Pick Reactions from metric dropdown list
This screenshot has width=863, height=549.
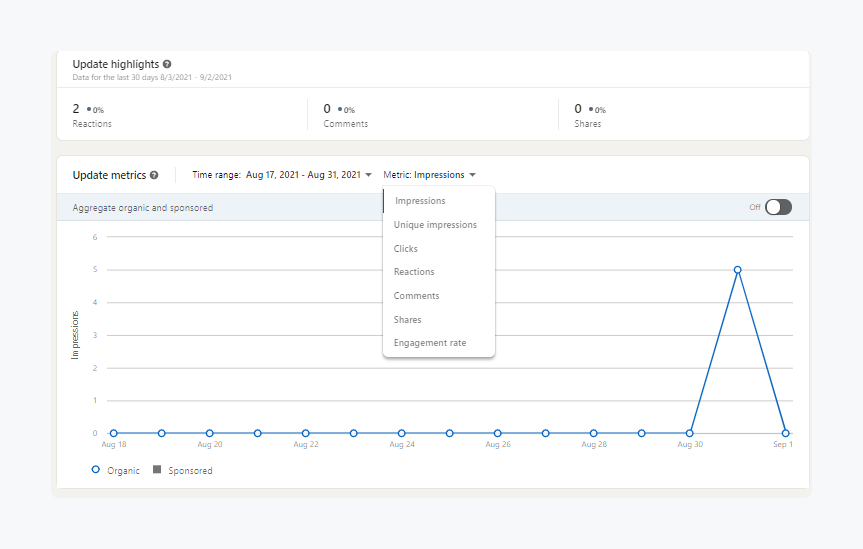tap(414, 272)
